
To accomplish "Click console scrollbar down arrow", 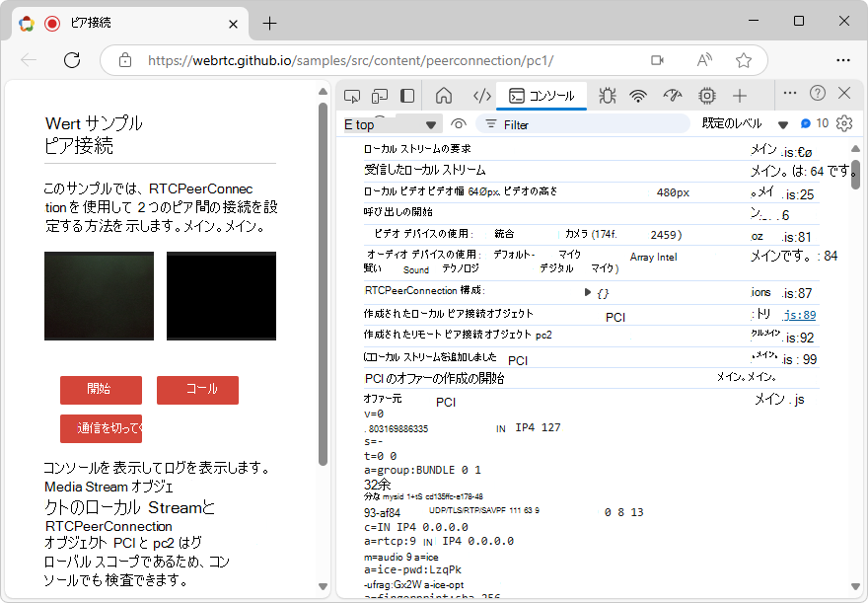I will coord(855,587).
